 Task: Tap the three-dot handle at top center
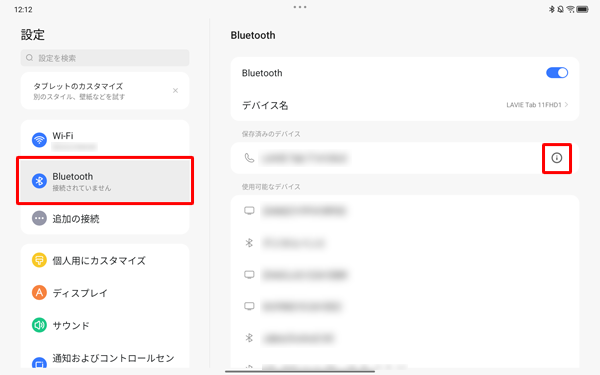(300, 7)
